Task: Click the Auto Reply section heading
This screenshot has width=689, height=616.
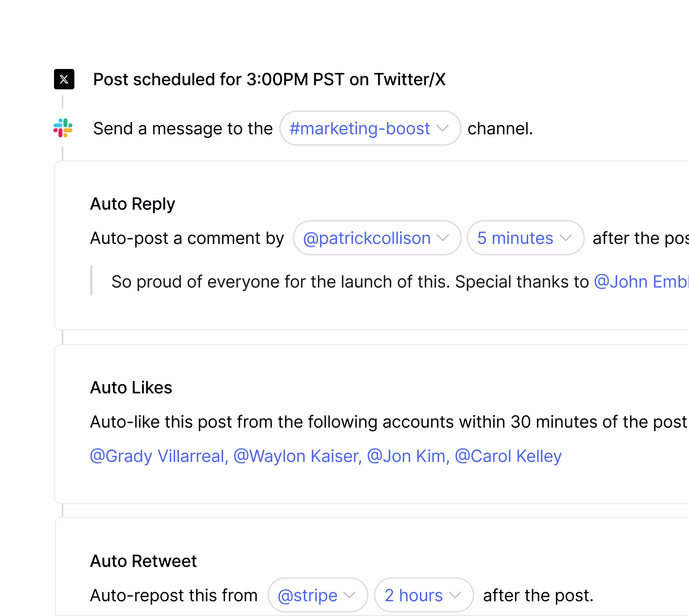Action: point(133,204)
